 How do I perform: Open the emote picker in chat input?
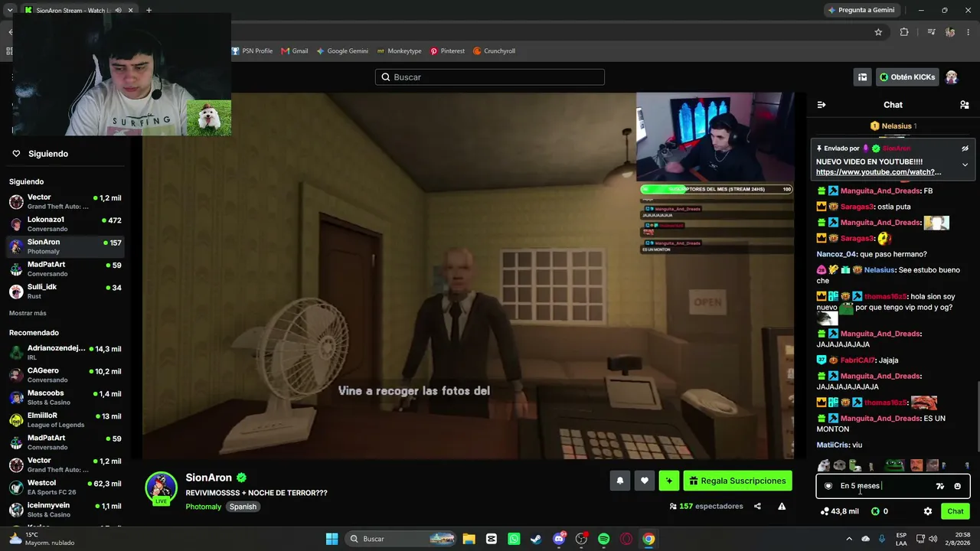(x=957, y=486)
